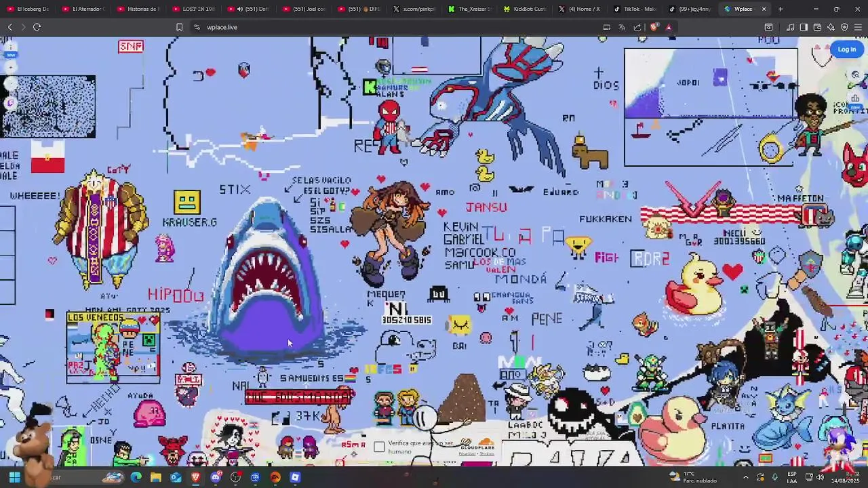The width and height of the screenshot is (868, 488).
Task: Check the Cloudflare human verification checkbox
Action: pos(379,447)
